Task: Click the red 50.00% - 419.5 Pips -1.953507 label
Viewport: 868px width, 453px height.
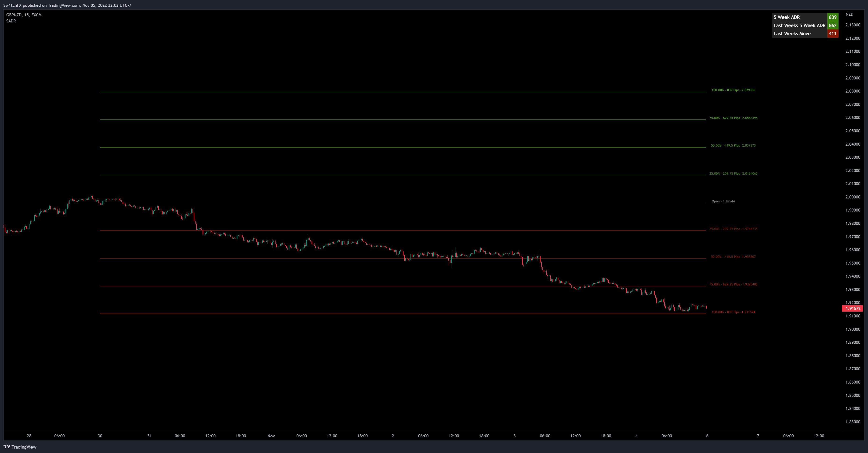Action: coord(733,257)
